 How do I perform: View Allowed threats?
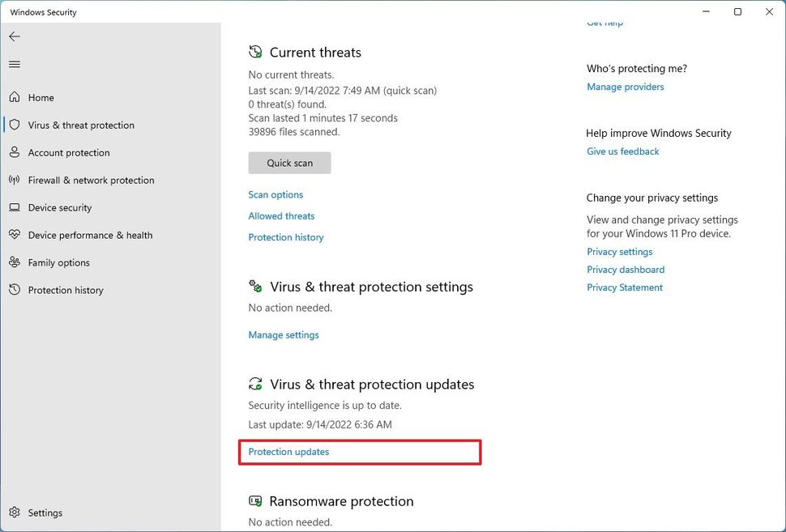pos(281,216)
